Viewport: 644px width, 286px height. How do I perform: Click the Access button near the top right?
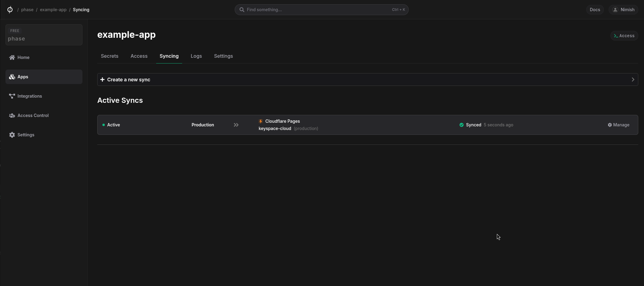tap(624, 35)
